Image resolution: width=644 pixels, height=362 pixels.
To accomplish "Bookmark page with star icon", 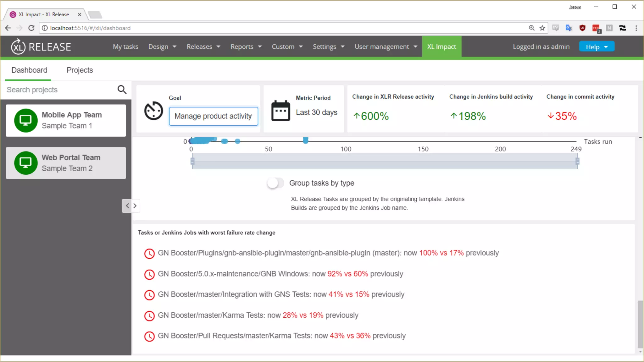I will (542, 28).
